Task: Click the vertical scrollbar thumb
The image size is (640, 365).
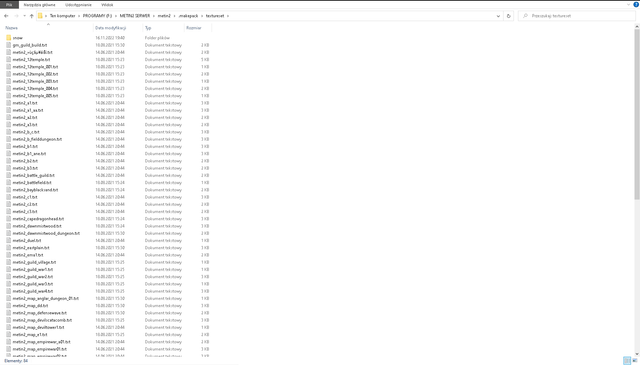Action: (x=637, y=114)
